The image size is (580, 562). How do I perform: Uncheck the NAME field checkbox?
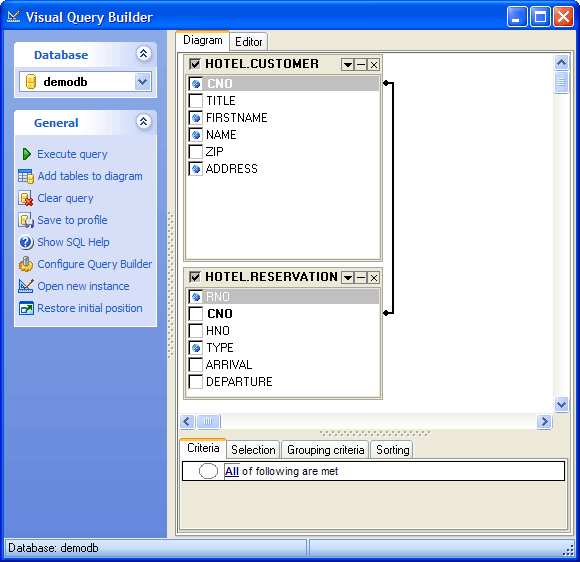click(196, 135)
